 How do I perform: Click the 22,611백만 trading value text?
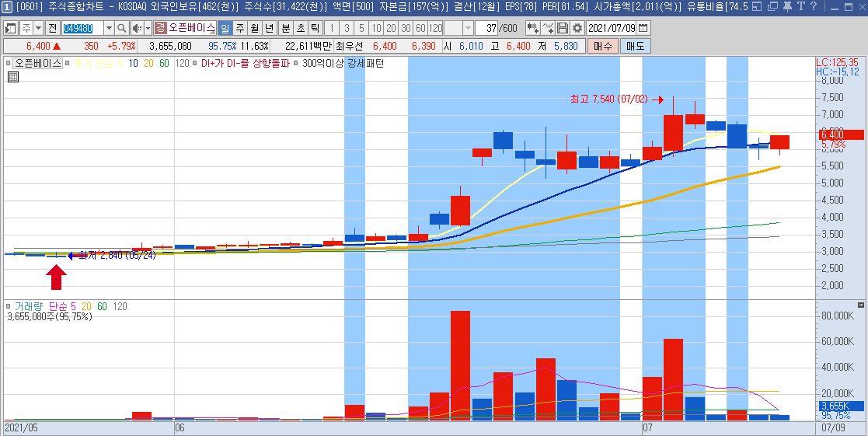(x=309, y=46)
